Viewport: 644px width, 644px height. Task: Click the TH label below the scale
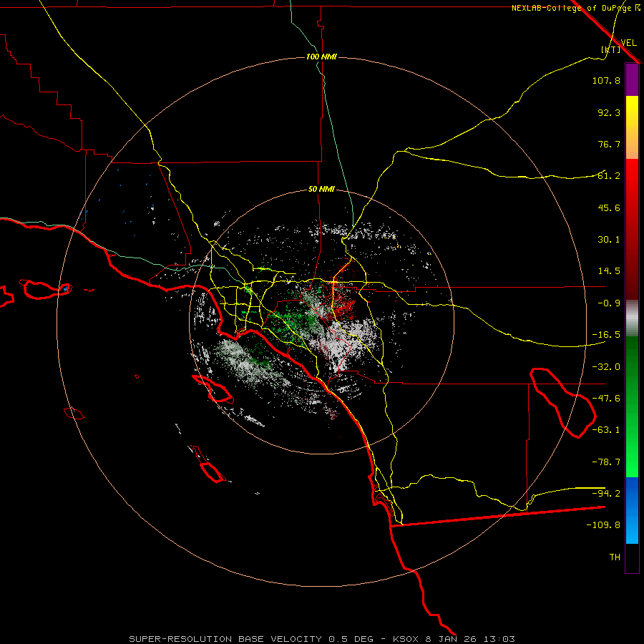tap(615, 557)
